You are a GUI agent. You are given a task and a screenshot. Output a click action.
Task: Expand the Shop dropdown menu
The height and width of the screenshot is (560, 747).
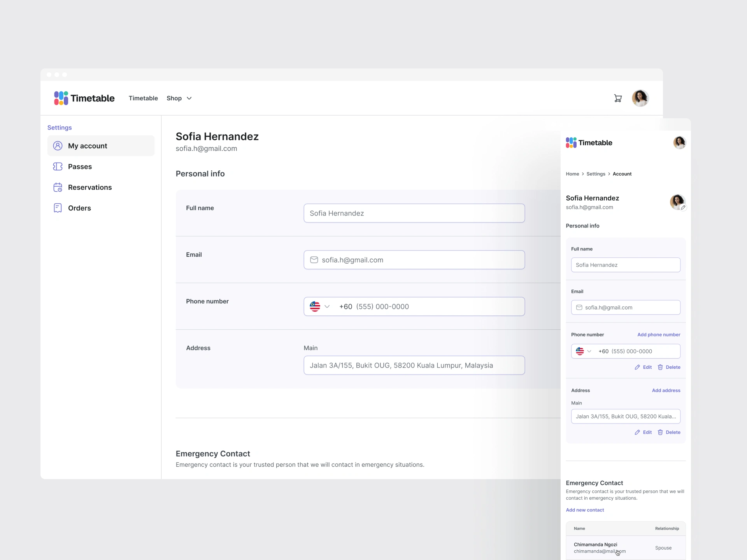[x=179, y=98]
